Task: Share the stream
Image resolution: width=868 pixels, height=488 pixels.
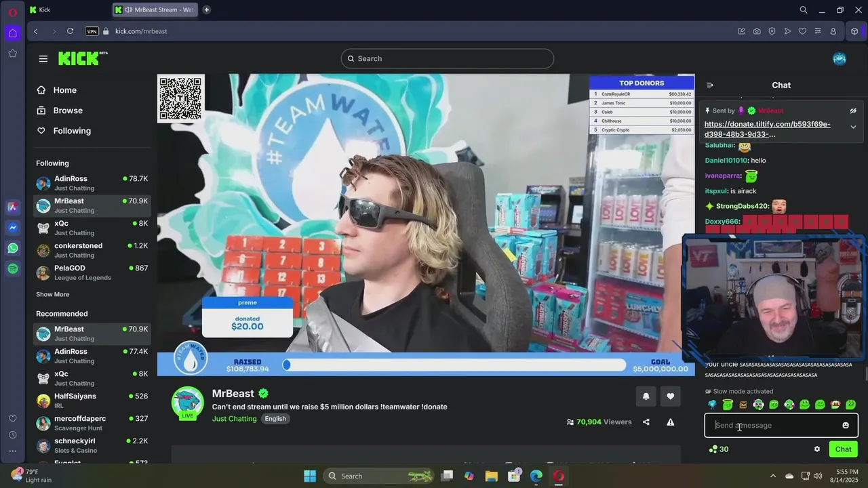Action: 646,422
